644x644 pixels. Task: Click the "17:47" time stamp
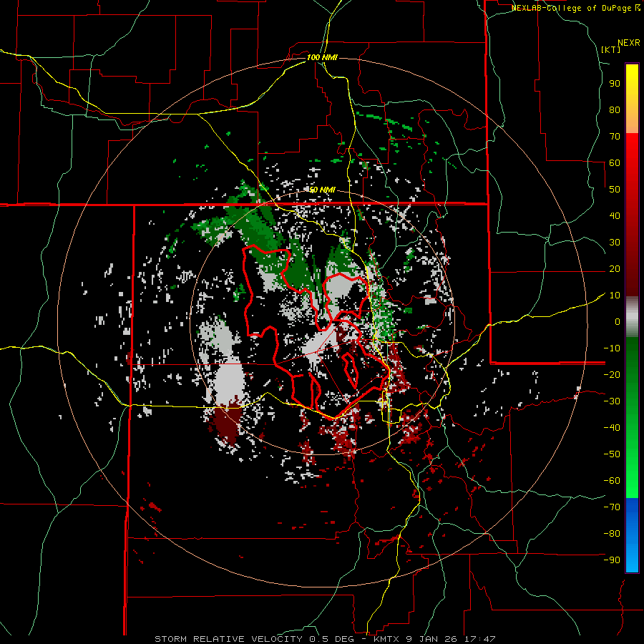pyautogui.click(x=481, y=639)
